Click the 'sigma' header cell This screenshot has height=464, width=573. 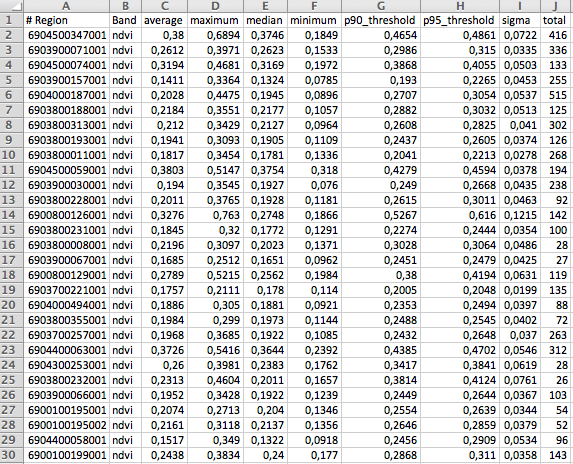(520, 20)
